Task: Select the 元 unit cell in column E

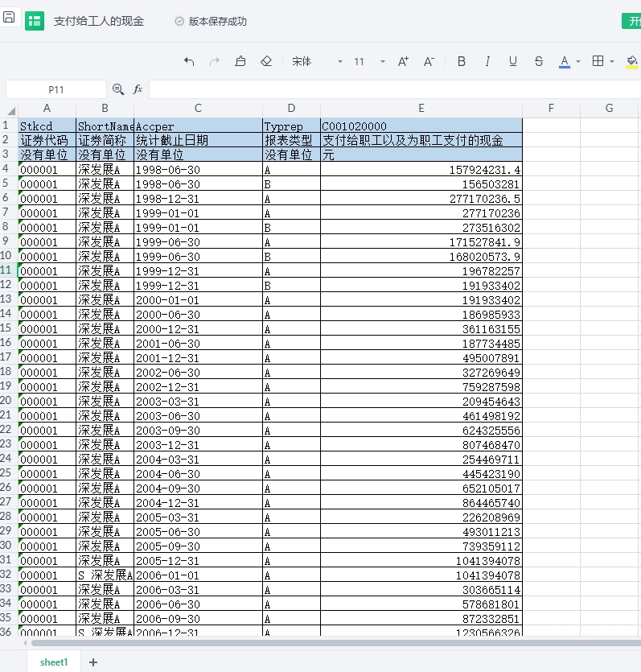Action: tap(421, 155)
